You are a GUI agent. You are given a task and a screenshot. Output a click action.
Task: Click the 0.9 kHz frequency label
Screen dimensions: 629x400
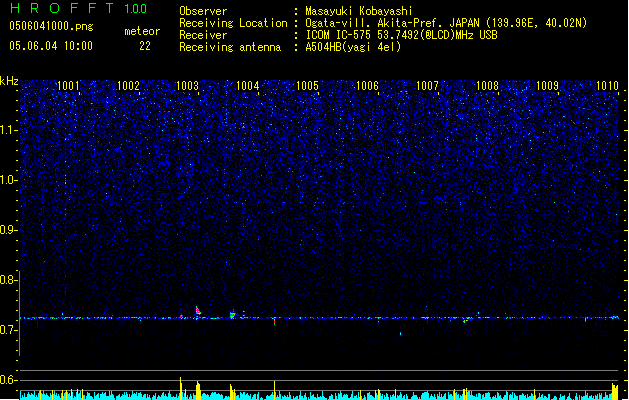8,230
